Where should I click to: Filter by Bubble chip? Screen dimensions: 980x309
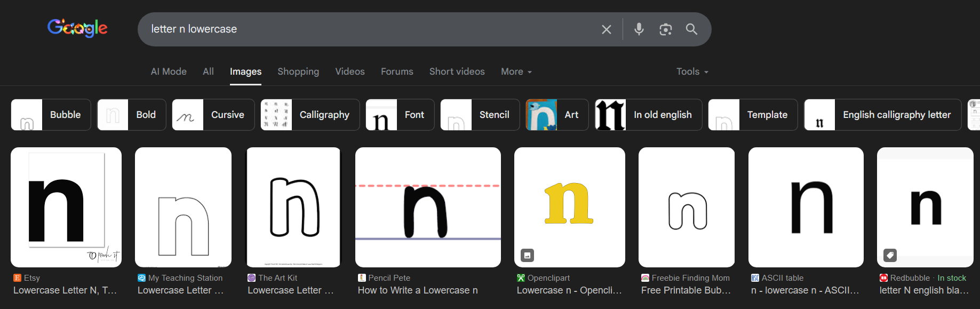coord(51,115)
